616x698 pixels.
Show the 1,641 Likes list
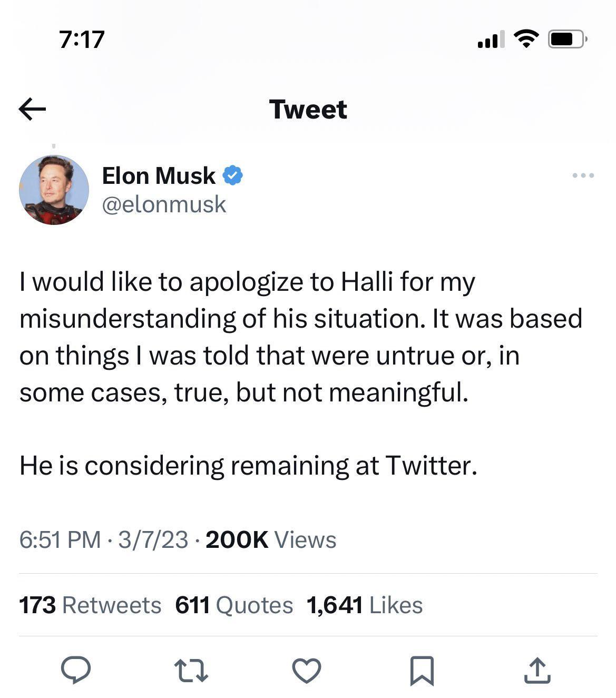[365, 605]
